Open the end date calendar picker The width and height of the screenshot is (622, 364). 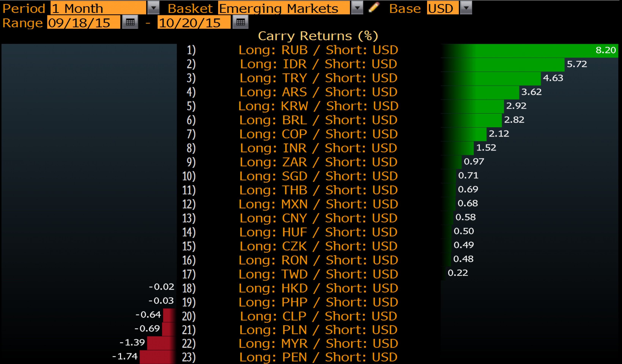[x=240, y=22]
